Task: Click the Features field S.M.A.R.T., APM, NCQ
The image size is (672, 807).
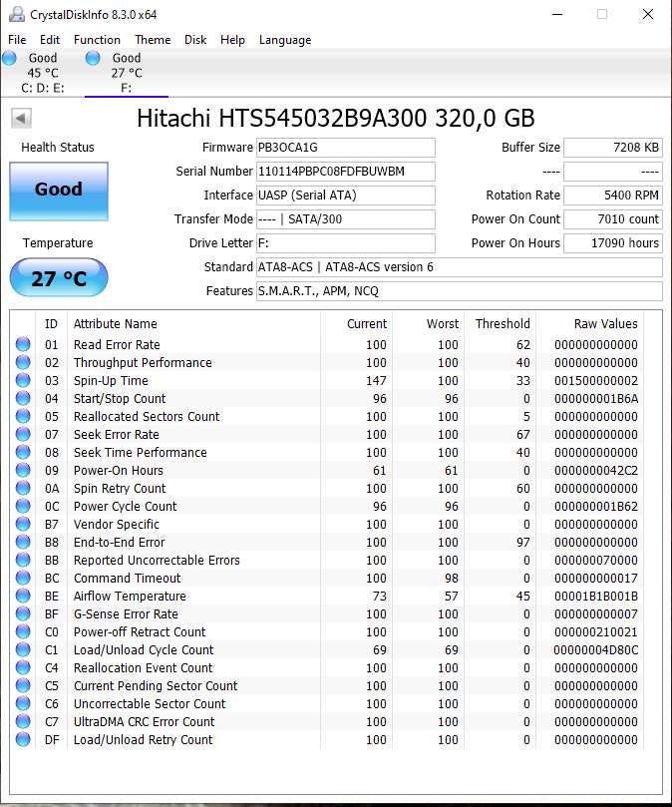Action: point(459,291)
